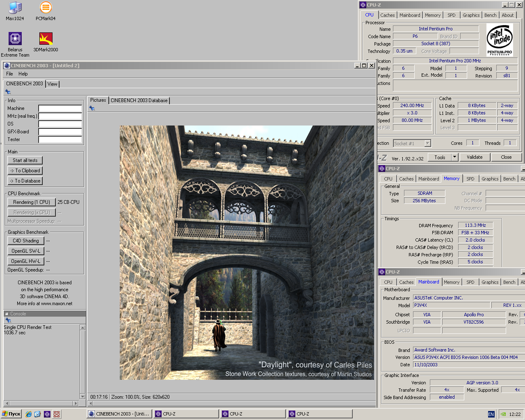The width and height of the screenshot is (525, 420).
Task: Click the console scrollbar up arrow
Action: pos(82,327)
